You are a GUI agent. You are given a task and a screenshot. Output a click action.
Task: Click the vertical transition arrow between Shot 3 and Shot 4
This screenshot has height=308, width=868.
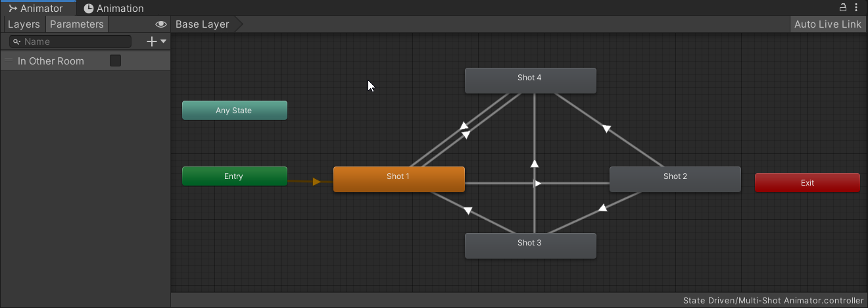click(x=535, y=163)
